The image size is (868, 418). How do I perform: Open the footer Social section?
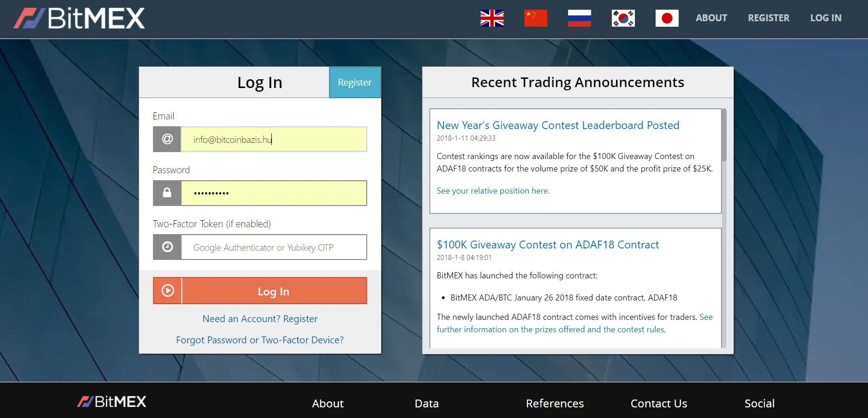pos(759,404)
